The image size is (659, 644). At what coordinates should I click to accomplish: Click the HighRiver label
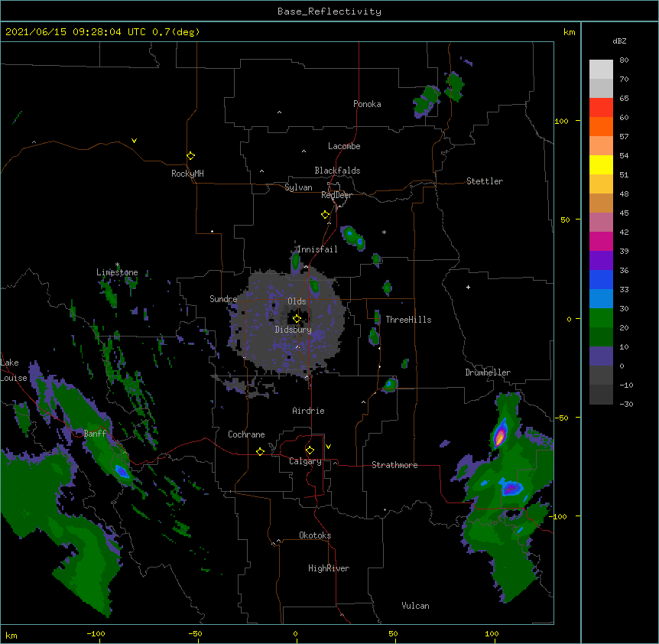(x=329, y=568)
